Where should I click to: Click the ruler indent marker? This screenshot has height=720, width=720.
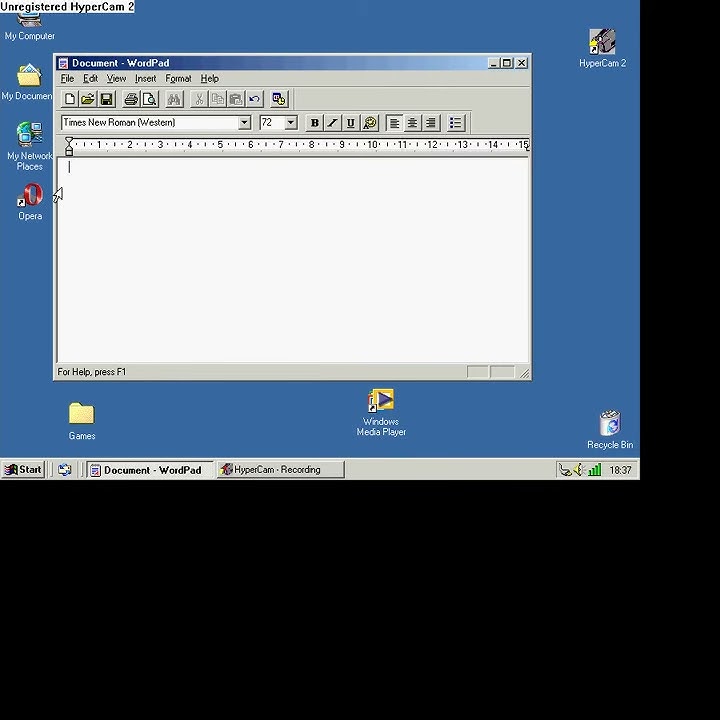(x=69, y=146)
